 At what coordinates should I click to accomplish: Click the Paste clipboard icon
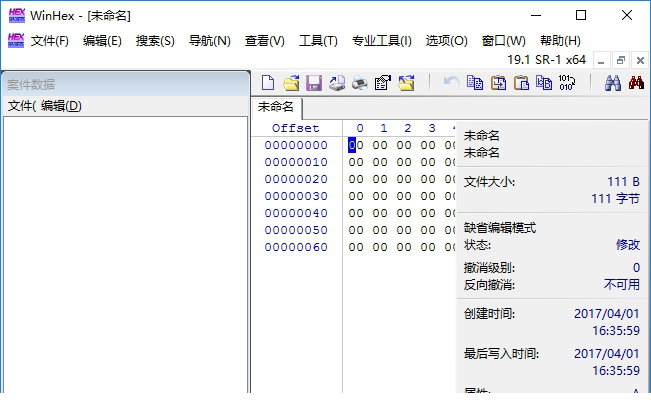click(x=521, y=83)
